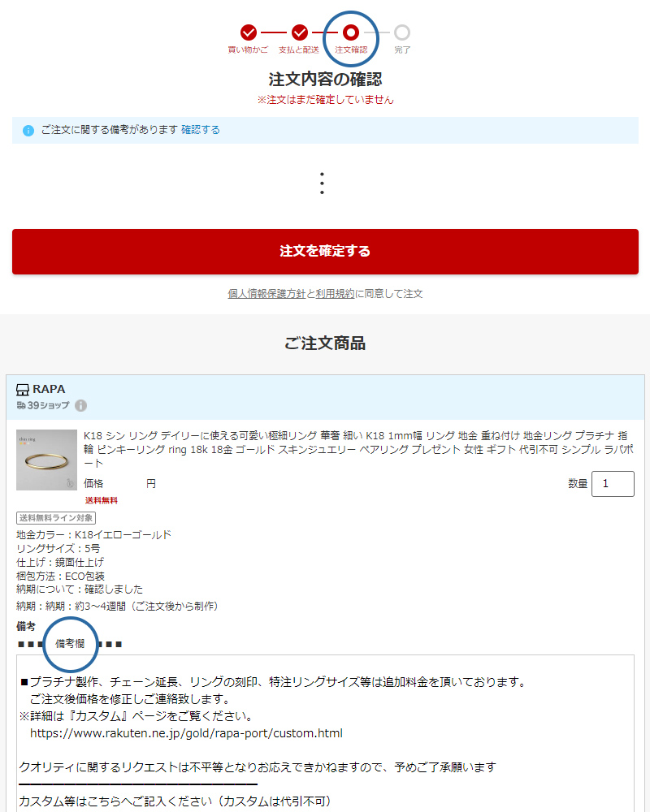Viewport: 650px width, 812px height.
Task: Click the current 注文確認 step indicator
Action: (351, 32)
